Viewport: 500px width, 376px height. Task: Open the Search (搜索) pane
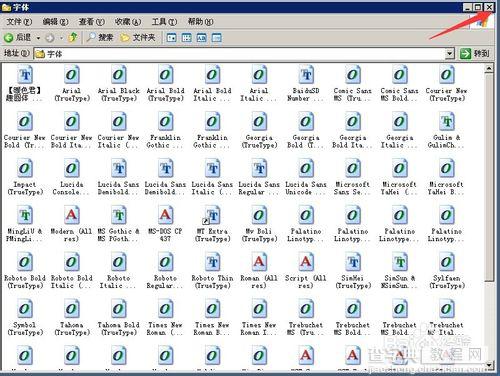click(100, 37)
